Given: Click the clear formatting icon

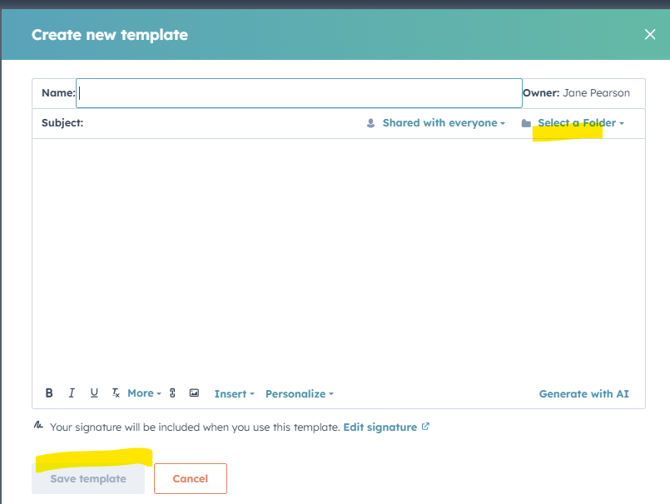Looking at the screenshot, I should coord(116,394).
